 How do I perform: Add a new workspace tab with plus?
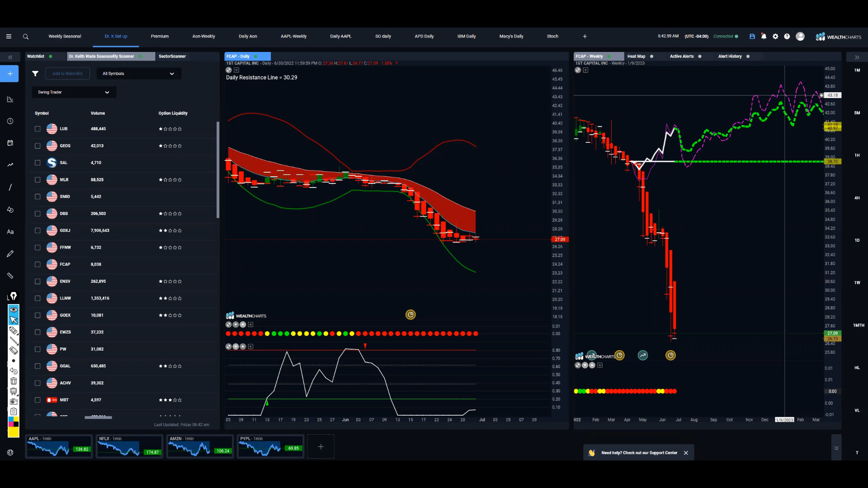tap(585, 37)
